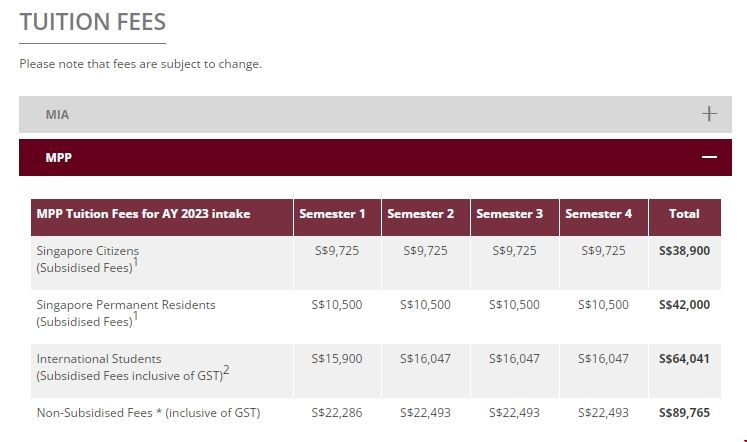
Task: Click the Semester 4 column header
Action: pos(599,214)
